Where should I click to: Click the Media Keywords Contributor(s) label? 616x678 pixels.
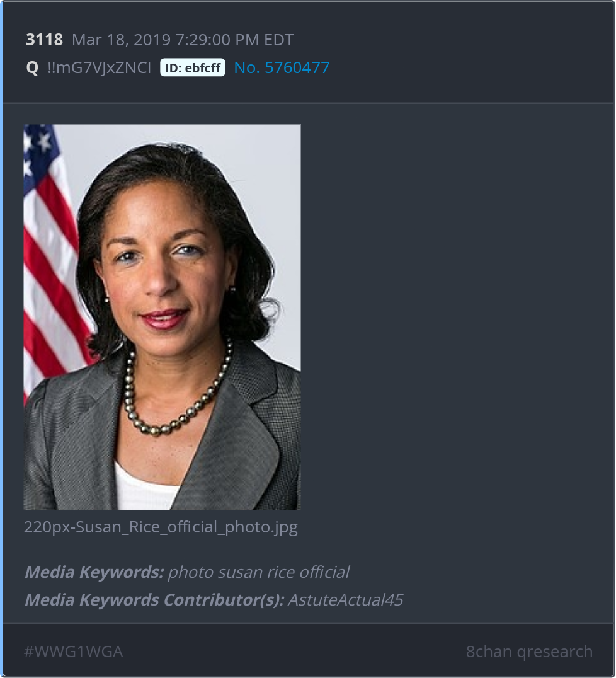[x=154, y=600]
